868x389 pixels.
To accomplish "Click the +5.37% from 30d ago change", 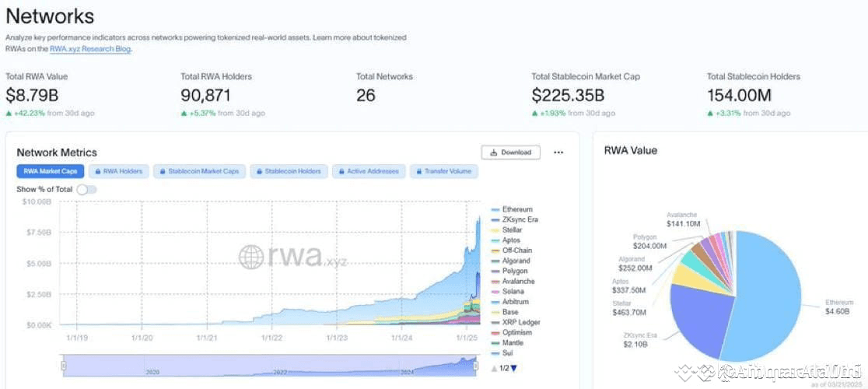I will (x=223, y=114).
